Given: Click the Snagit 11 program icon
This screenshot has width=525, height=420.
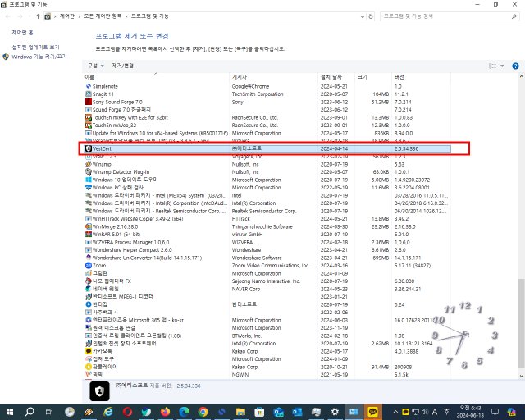Looking at the screenshot, I should click(89, 94).
